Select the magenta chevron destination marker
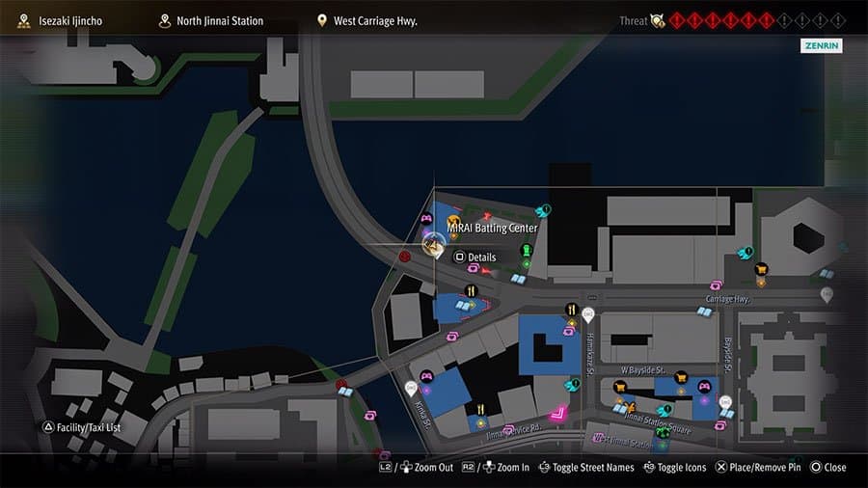 [x=558, y=413]
